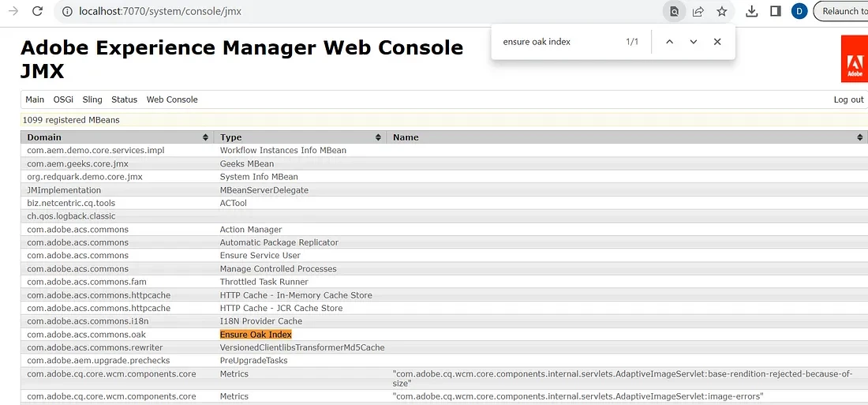Open the Ensure Service User MBean
This screenshot has width=868, height=405.
pos(260,256)
